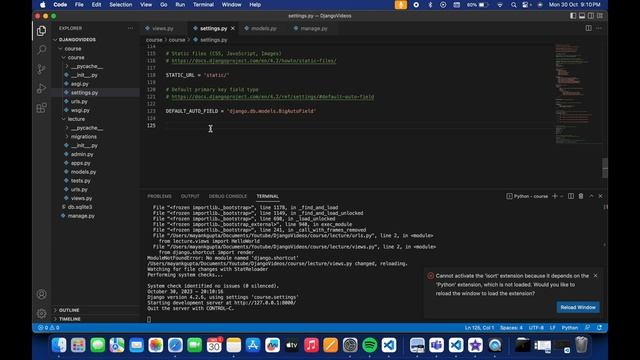The height and width of the screenshot is (360, 640).
Task: Click the Spotlight search icon in menu bar
Action: 513,5
